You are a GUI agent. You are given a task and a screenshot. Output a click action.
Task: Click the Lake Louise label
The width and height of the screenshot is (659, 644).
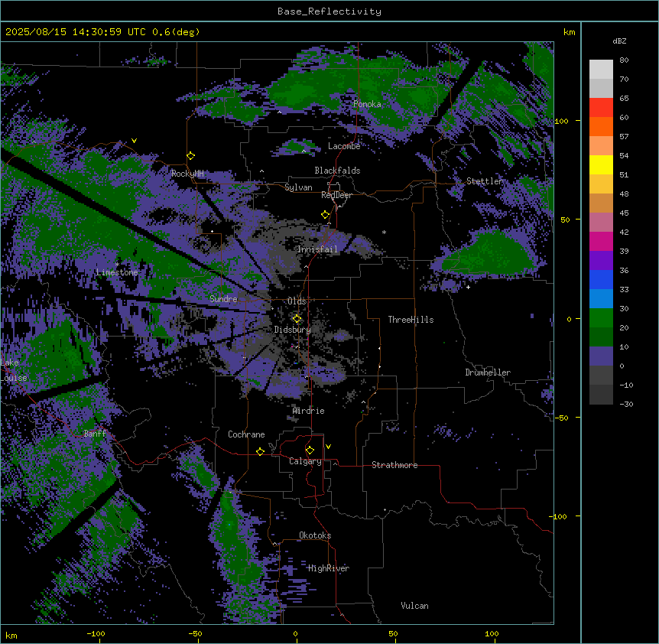click(14, 370)
